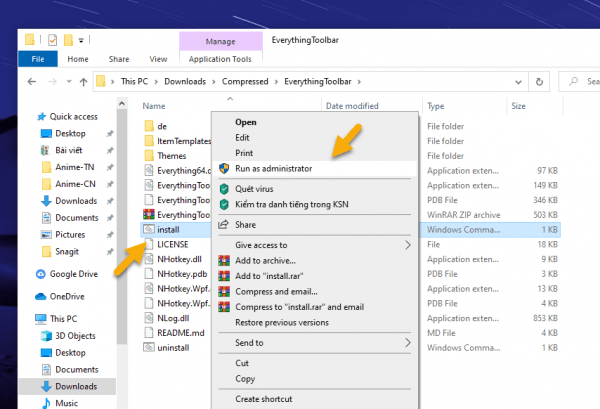
Task: Go up one folder level arrow
Action: click(83, 81)
